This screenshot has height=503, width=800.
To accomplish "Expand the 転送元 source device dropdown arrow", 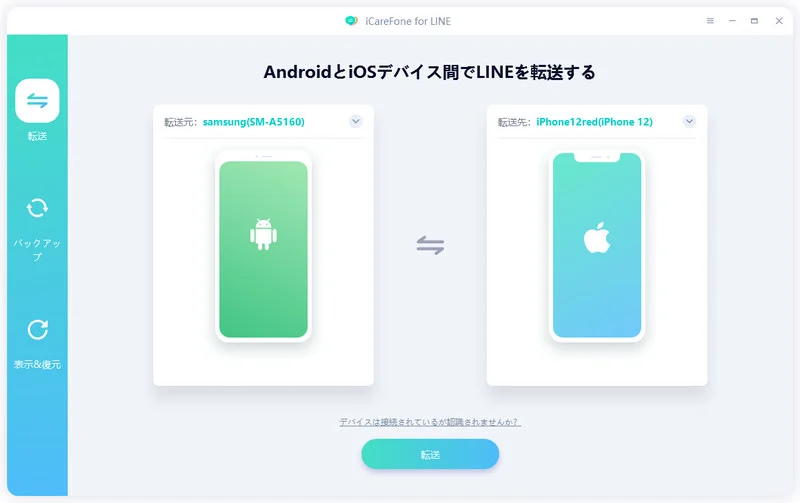I will 356,121.
